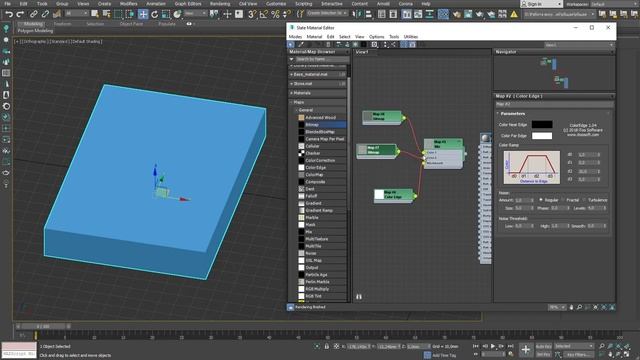Select the Unlink Selection icon
Screen dimensions: 640x360
(45, 14)
